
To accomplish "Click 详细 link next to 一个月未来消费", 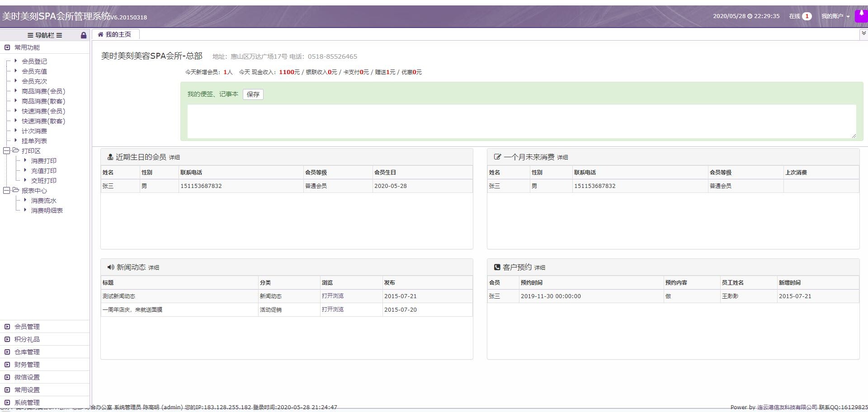I will tap(562, 158).
